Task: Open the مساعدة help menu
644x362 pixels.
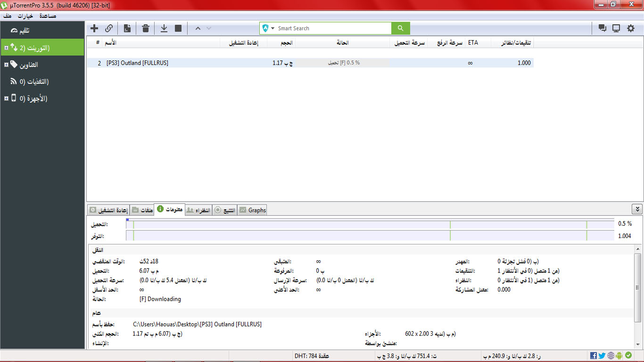Action: pos(47,16)
